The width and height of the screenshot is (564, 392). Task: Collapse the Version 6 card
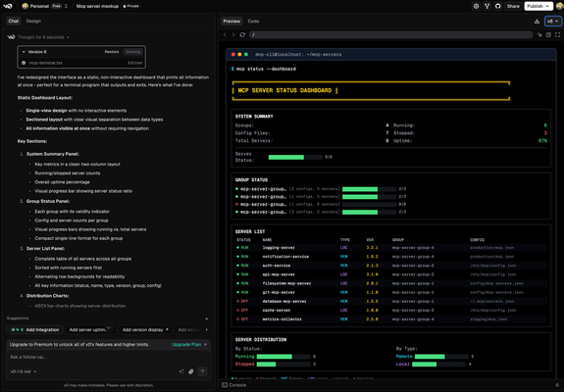pyautogui.click(x=24, y=52)
